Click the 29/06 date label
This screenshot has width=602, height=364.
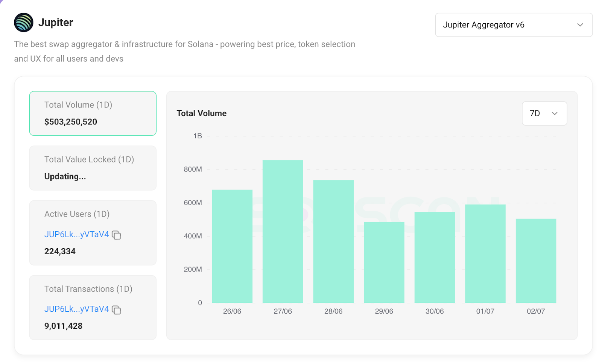[384, 311]
